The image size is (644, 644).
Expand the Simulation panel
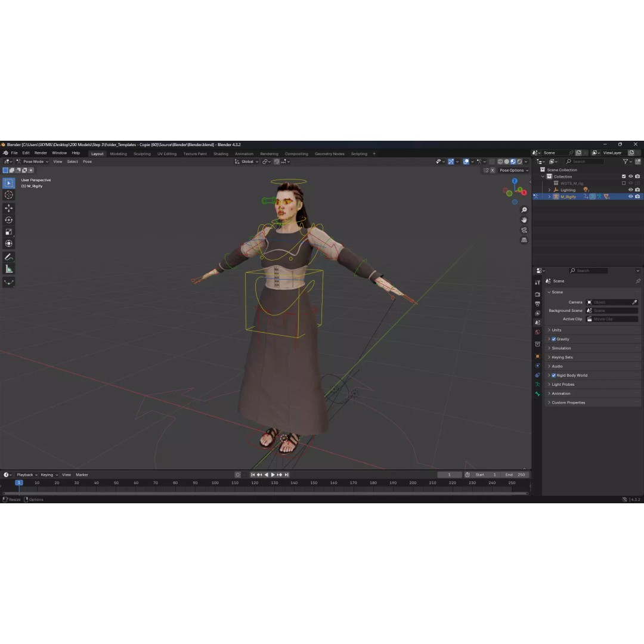coord(593,348)
